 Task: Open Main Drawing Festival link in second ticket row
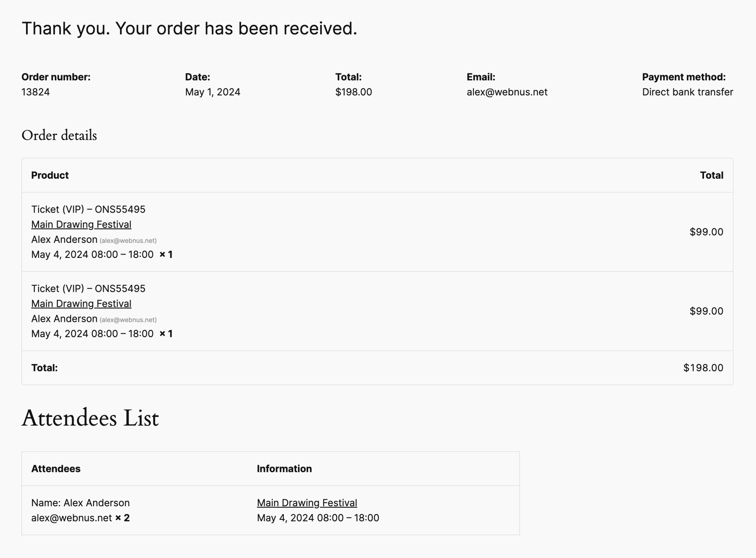(81, 304)
